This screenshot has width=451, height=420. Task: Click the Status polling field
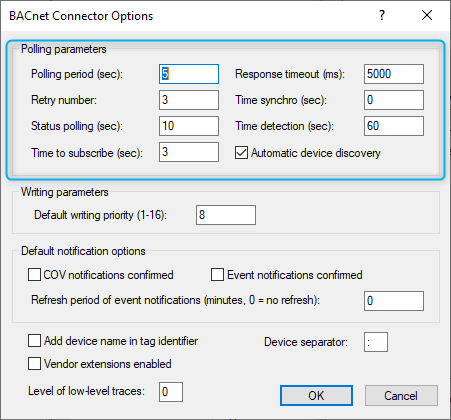click(x=189, y=126)
